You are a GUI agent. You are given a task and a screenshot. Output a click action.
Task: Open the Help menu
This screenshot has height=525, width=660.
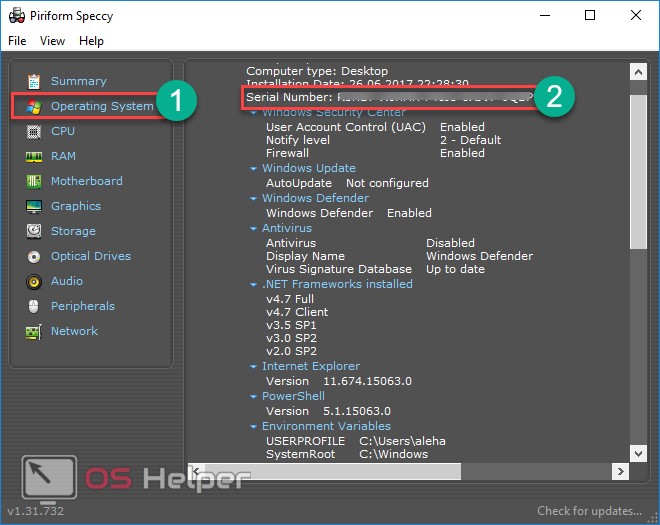[x=91, y=41]
